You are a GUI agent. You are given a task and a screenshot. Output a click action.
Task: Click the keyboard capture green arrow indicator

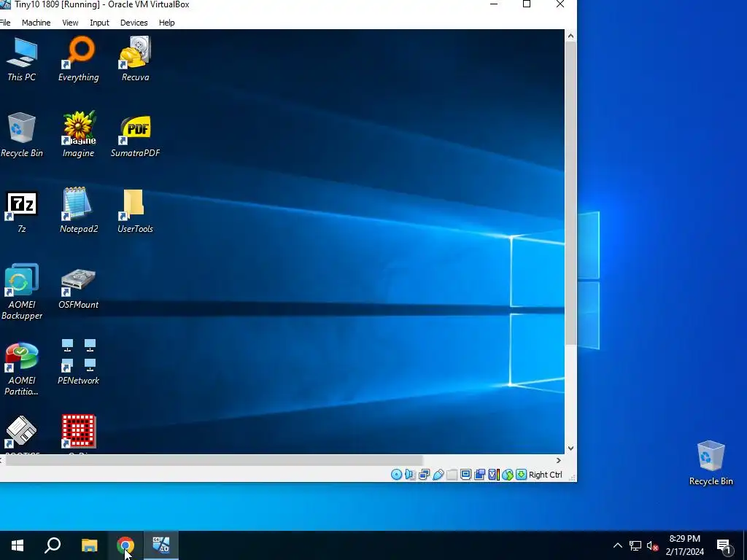(521, 475)
